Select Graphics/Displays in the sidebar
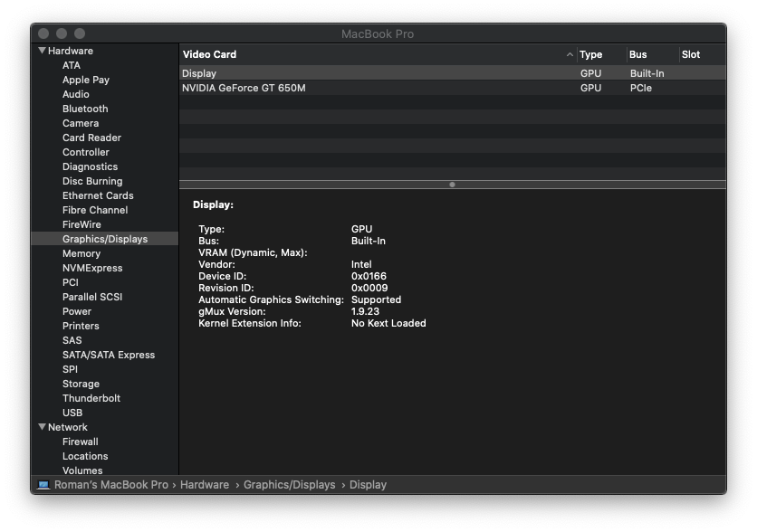 (105, 239)
